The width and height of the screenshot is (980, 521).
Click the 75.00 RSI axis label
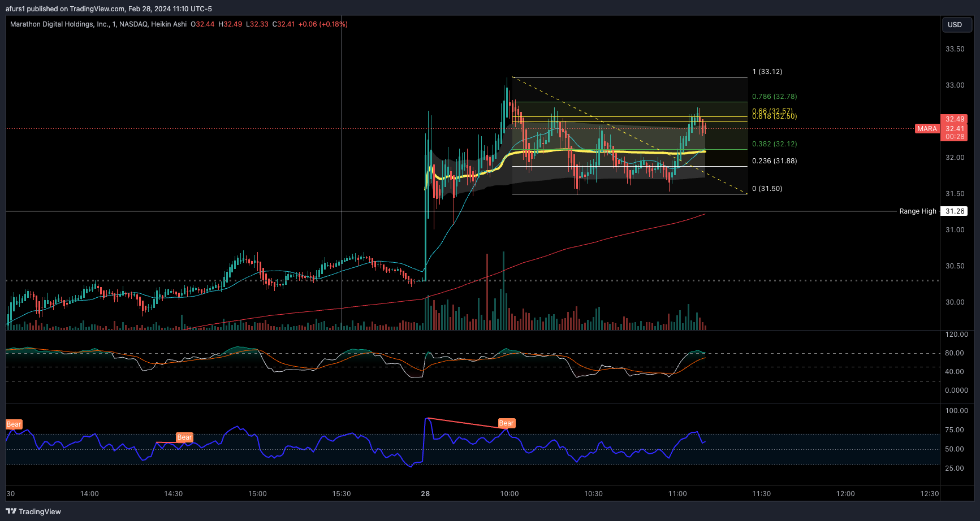(955, 430)
